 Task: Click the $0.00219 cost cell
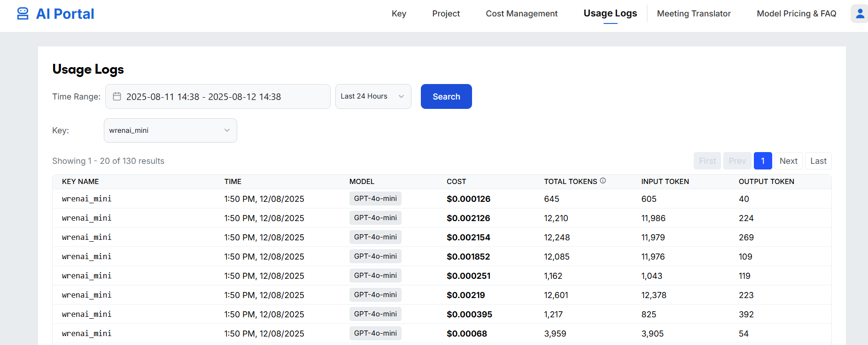point(465,295)
